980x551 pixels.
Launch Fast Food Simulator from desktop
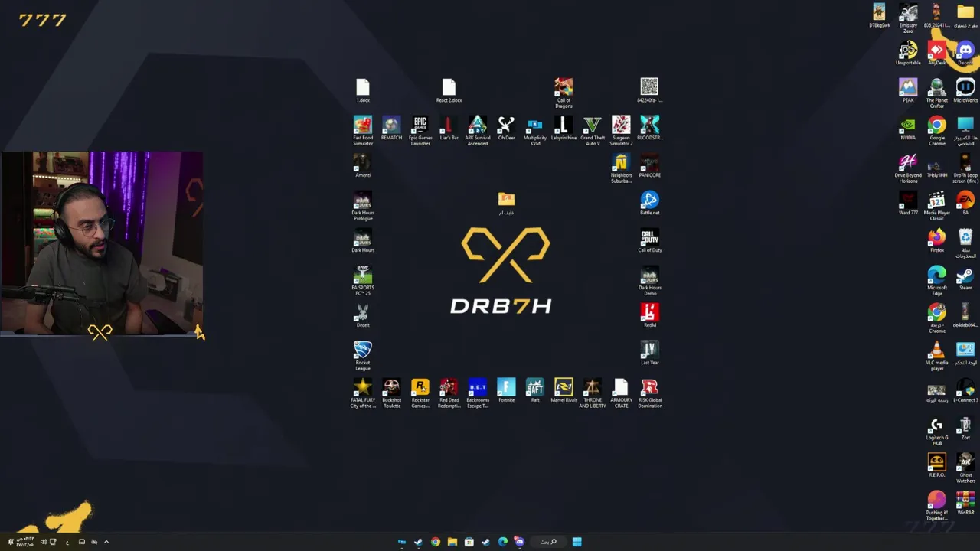[x=363, y=130]
